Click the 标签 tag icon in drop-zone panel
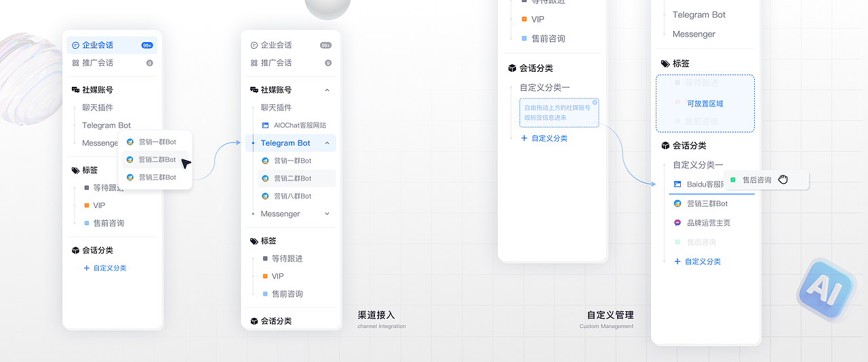Image resolution: width=868 pixels, height=362 pixels. click(665, 64)
